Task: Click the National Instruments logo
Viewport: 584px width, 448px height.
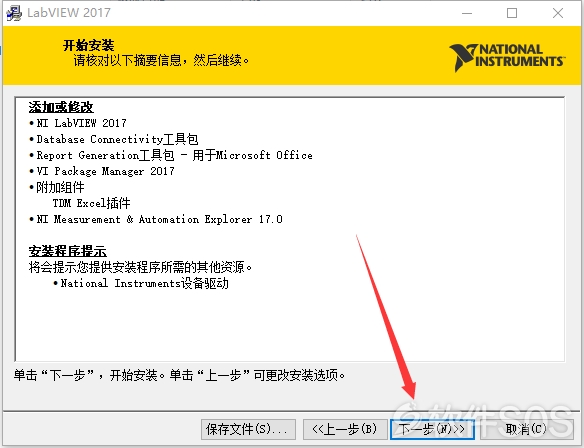Action: [x=507, y=57]
